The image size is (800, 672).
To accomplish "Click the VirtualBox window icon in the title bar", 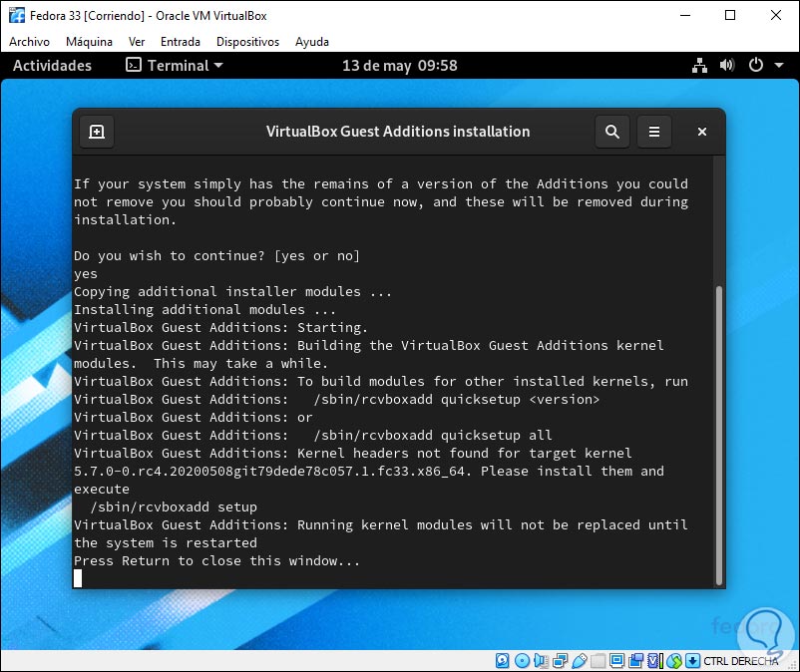I will pyautogui.click(x=16, y=15).
